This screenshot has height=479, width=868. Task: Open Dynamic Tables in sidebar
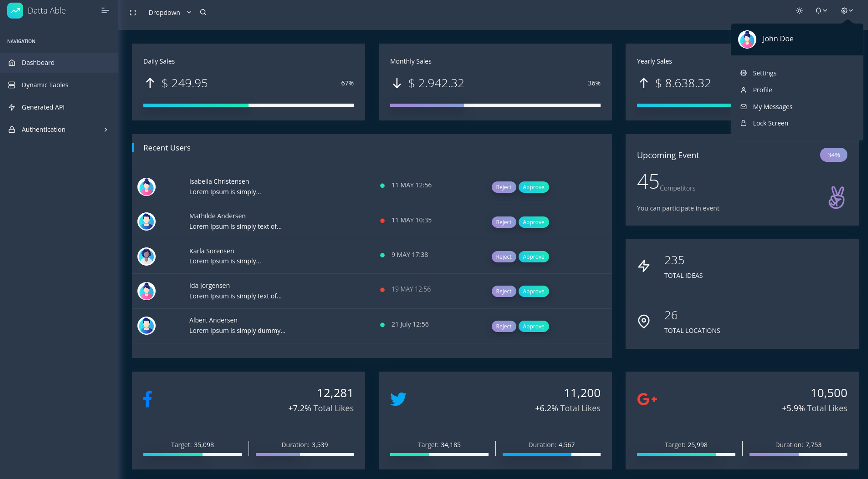[59, 85]
